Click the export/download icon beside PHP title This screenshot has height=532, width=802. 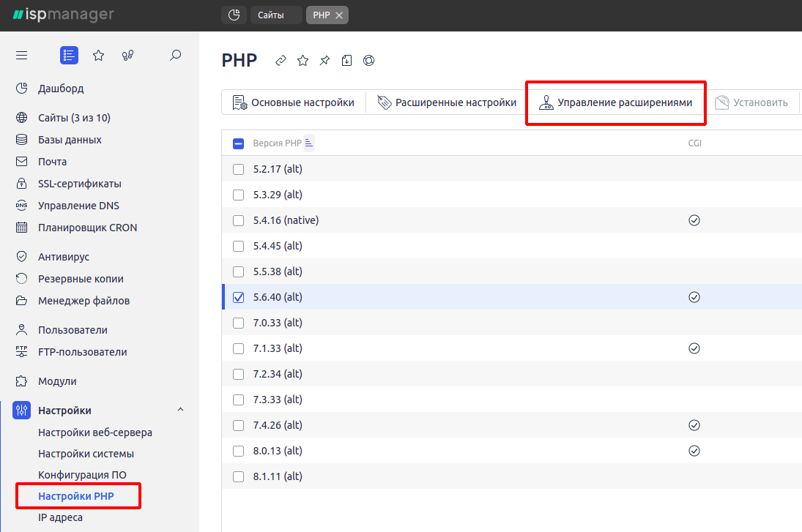point(346,61)
